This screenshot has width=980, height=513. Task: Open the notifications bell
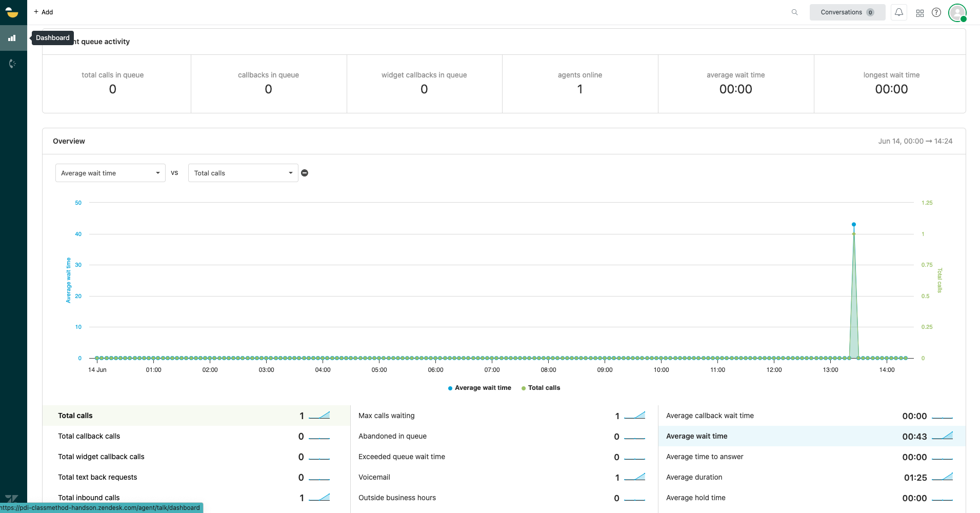pos(898,12)
